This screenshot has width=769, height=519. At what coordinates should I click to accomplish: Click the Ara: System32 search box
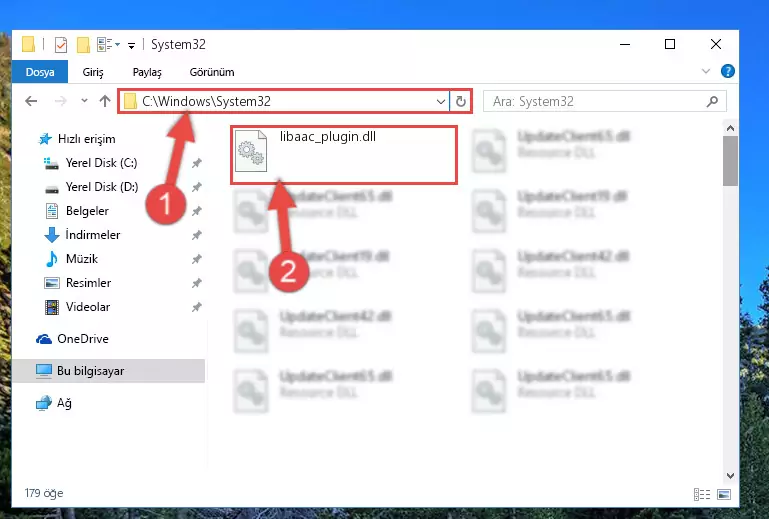[604, 101]
